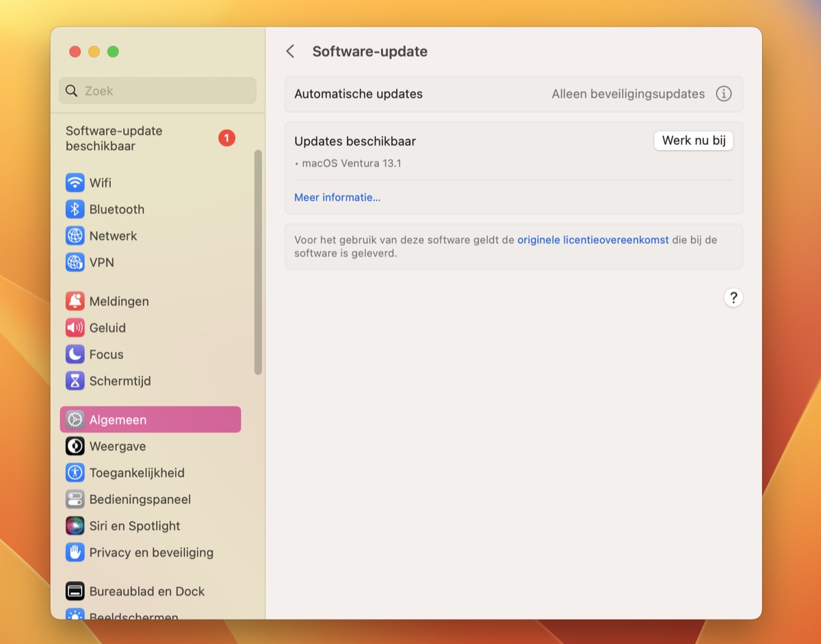Click the Werk nu bij button

tap(693, 140)
